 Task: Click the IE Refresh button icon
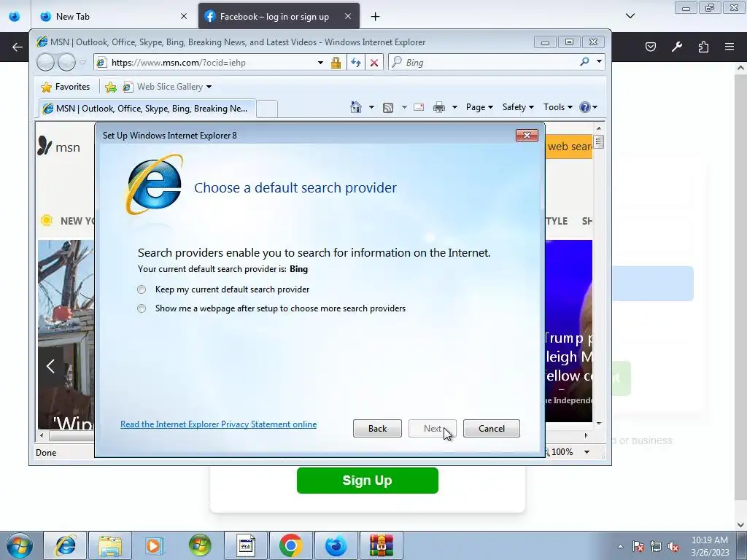tap(356, 63)
